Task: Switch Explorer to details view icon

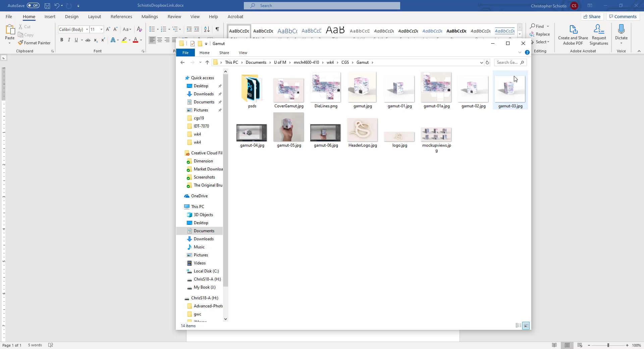Action: (x=519, y=326)
